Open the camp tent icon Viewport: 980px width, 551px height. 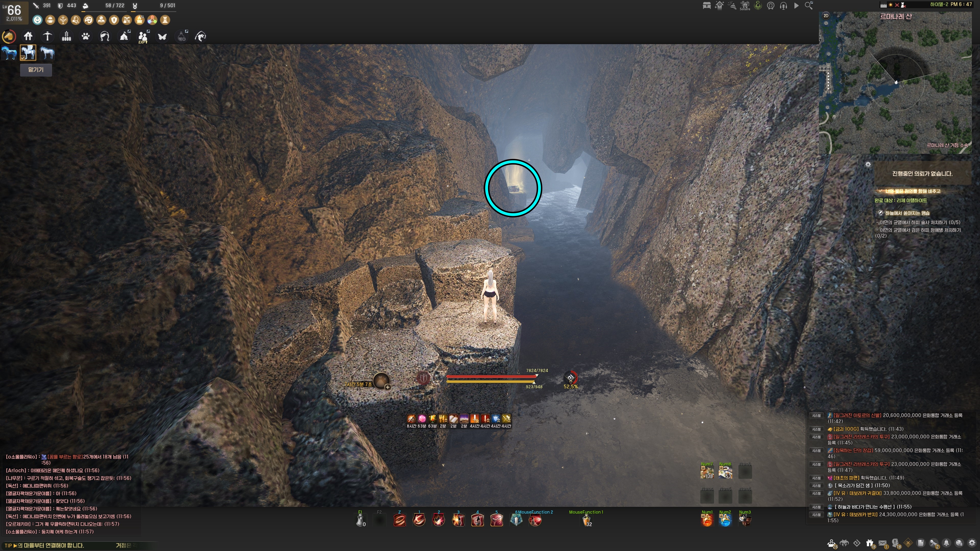(124, 36)
